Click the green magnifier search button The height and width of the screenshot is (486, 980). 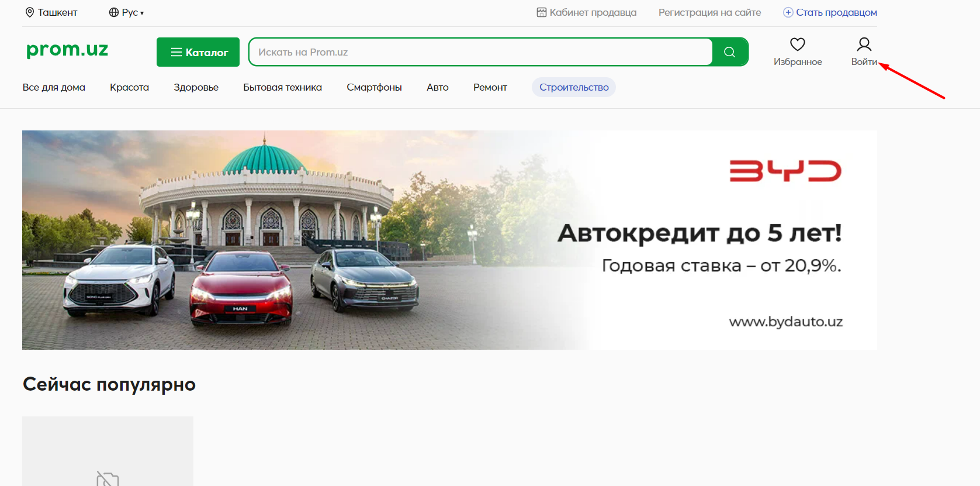730,52
